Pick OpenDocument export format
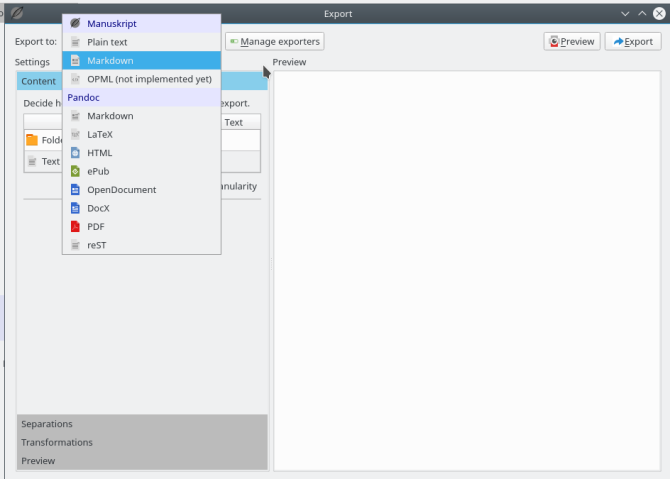The image size is (670, 479). (x=141, y=189)
